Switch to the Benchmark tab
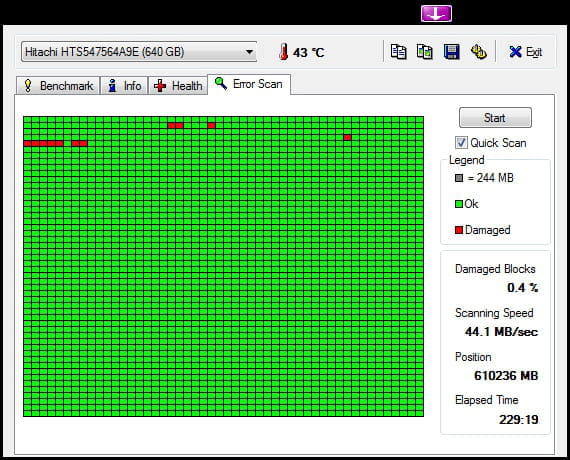The image size is (570, 460). [x=58, y=86]
